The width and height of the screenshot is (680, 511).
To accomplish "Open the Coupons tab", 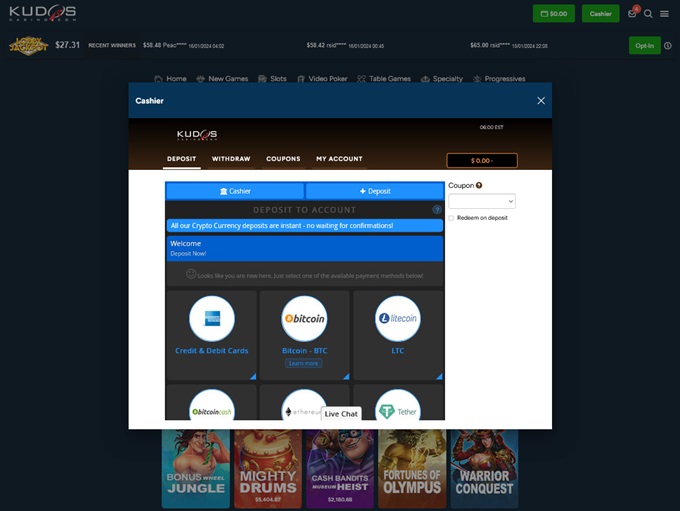I will click(283, 159).
